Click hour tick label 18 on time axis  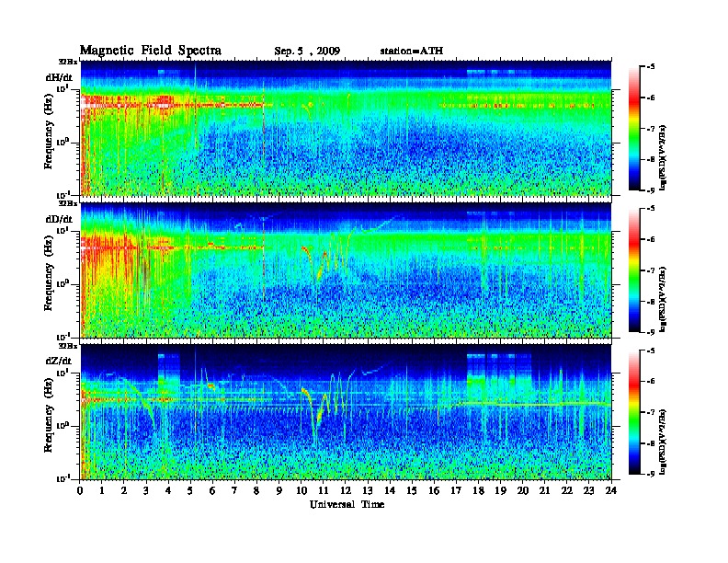pos(478,490)
